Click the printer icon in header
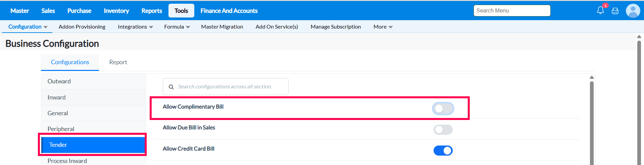 (615, 11)
